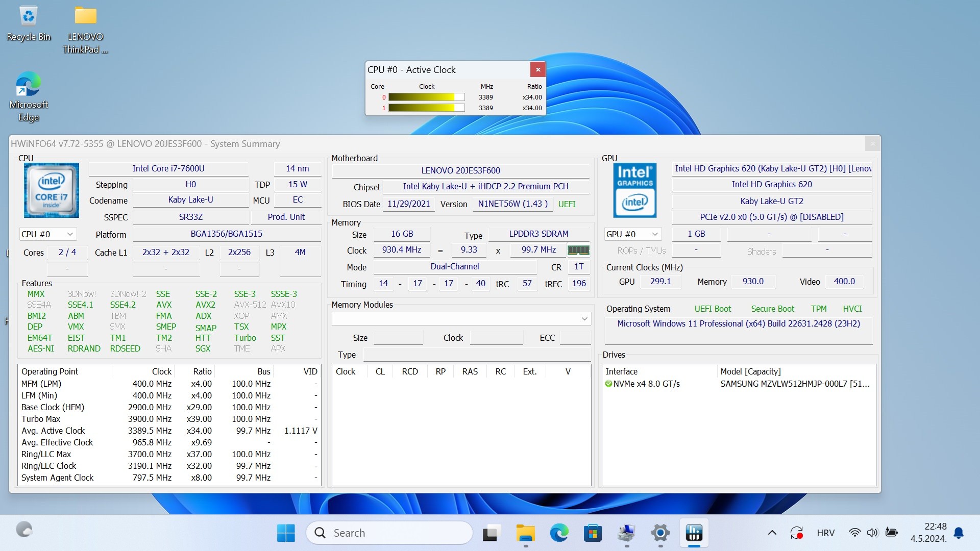
Task: Open the LENOVO ThinkPad folder on desktop
Action: pyautogui.click(x=85, y=30)
